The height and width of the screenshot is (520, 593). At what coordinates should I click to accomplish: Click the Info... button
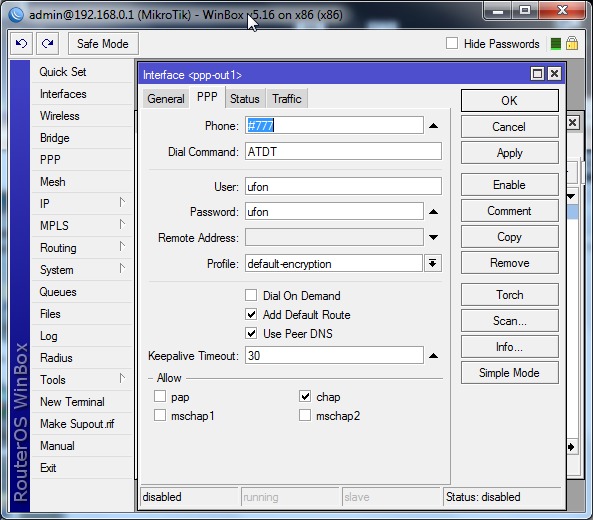509,347
